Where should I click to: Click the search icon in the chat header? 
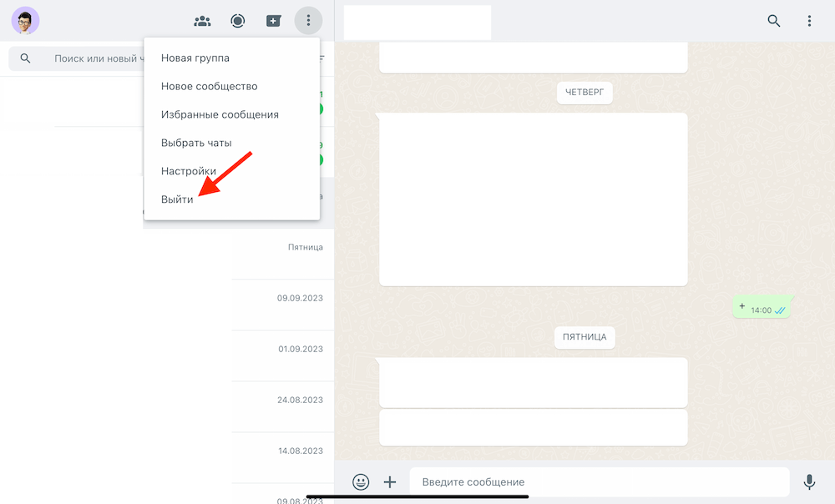pyautogui.click(x=774, y=21)
